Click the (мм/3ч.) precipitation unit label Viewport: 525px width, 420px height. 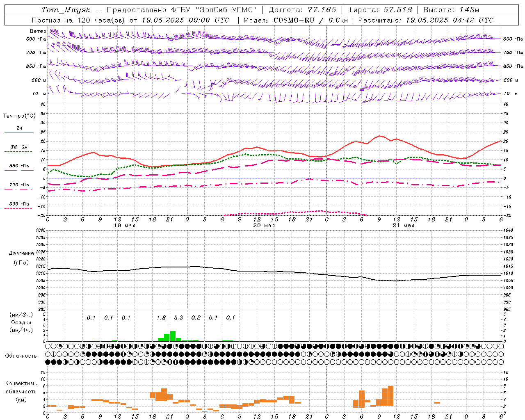click(x=21, y=315)
